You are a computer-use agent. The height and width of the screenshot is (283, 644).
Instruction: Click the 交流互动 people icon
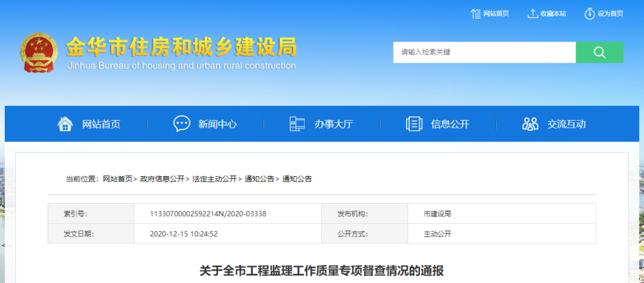pyautogui.click(x=530, y=124)
